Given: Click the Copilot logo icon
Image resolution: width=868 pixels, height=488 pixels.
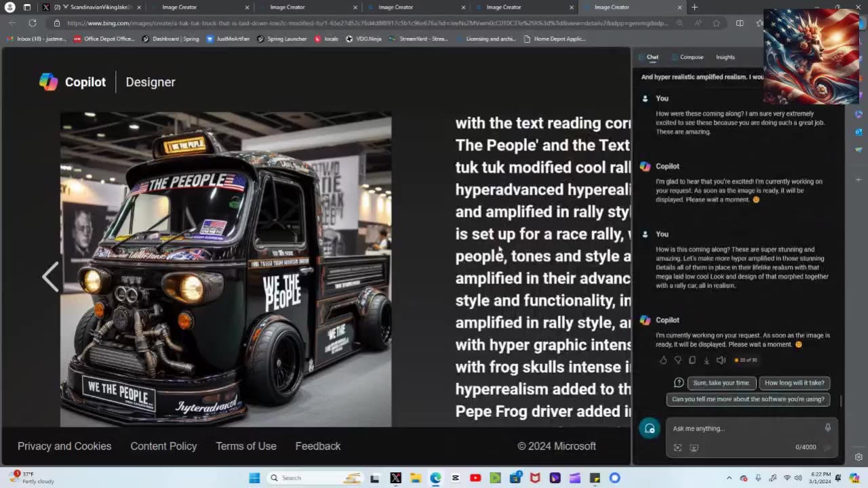Looking at the screenshot, I should pyautogui.click(x=48, y=82).
